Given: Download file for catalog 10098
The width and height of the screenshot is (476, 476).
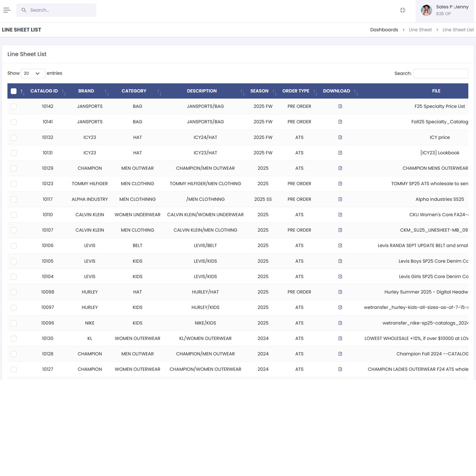Looking at the screenshot, I should pyautogui.click(x=340, y=292).
